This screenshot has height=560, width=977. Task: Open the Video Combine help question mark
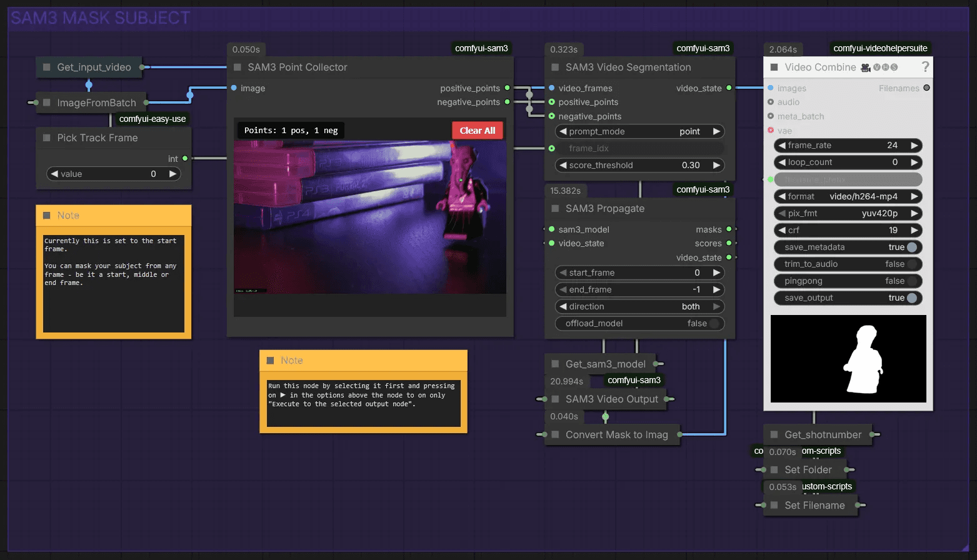pyautogui.click(x=925, y=67)
